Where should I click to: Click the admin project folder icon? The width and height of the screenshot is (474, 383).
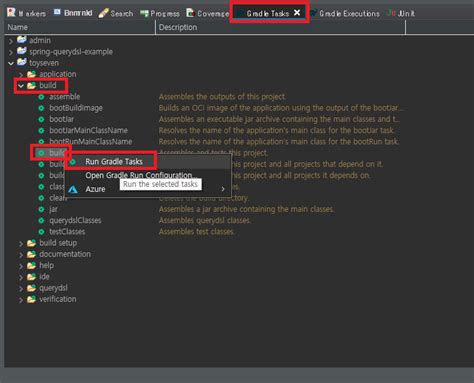[x=22, y=40]
